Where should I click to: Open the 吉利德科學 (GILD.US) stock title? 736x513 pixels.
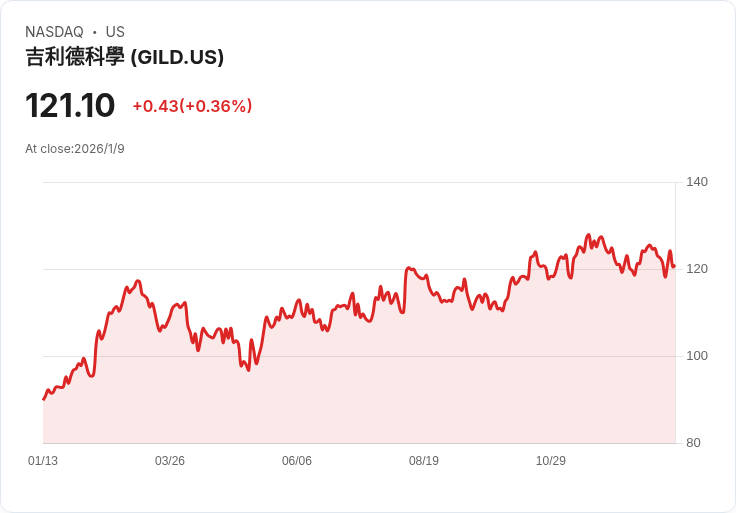[124, 57]
